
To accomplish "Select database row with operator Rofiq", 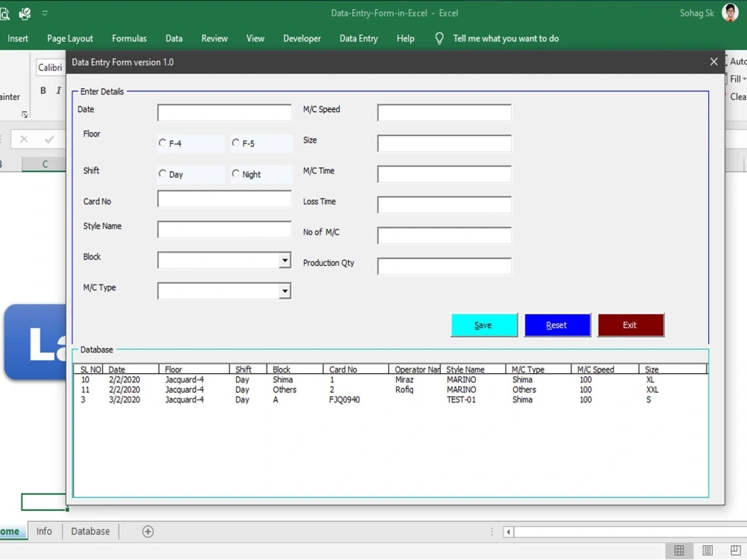I will pyautogui.click(x=390, y=390).
